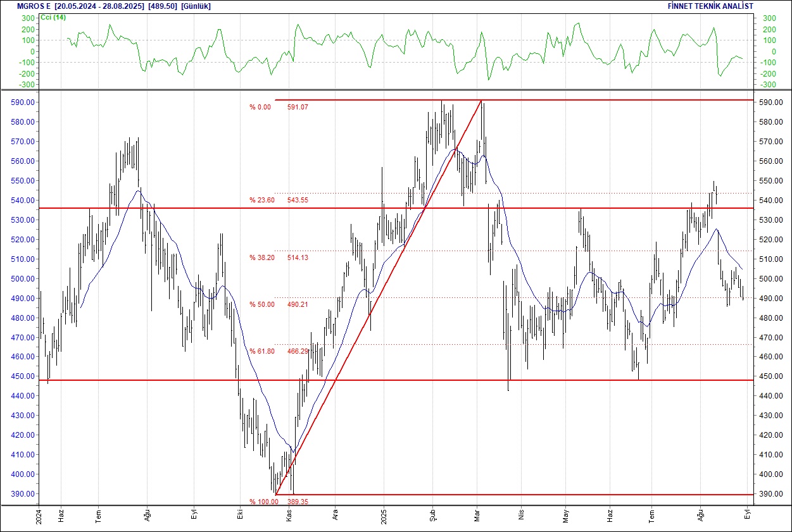Click the Şub month marker
The width and height of the screenshot is (792, 532).
pos(432,516)
